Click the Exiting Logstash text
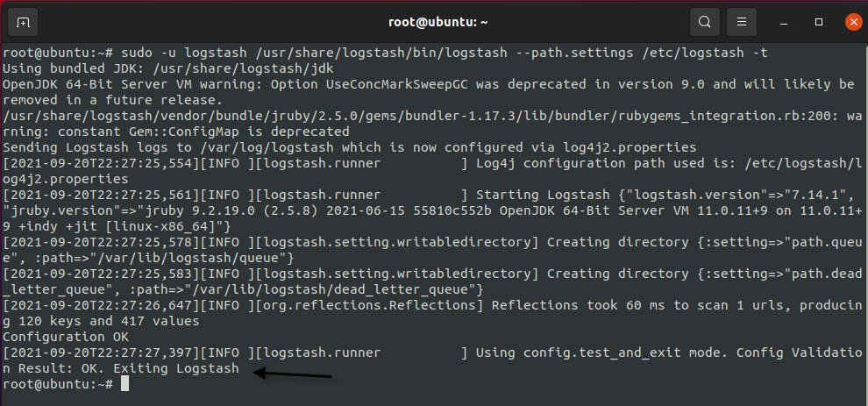 click(x=176, y=368)
